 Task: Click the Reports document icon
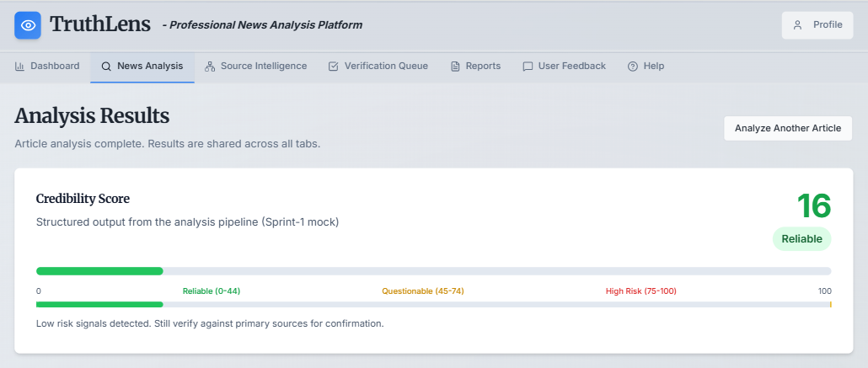click(x=455, y=66)
